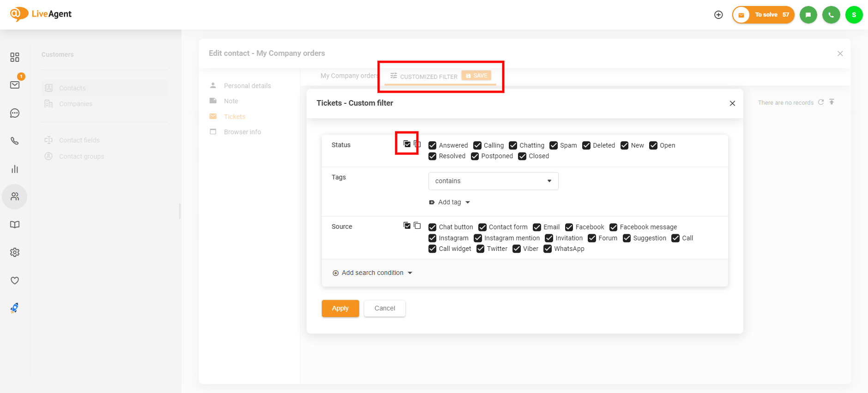Image resolution: width=868 pixels, height=393 pixels.
Task: Open the Tags contains dropdown
Action: tap(493, 181)
